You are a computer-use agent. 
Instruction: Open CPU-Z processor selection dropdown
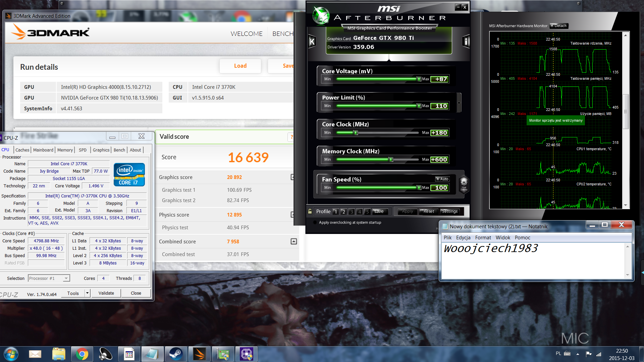tap(66, 278)
